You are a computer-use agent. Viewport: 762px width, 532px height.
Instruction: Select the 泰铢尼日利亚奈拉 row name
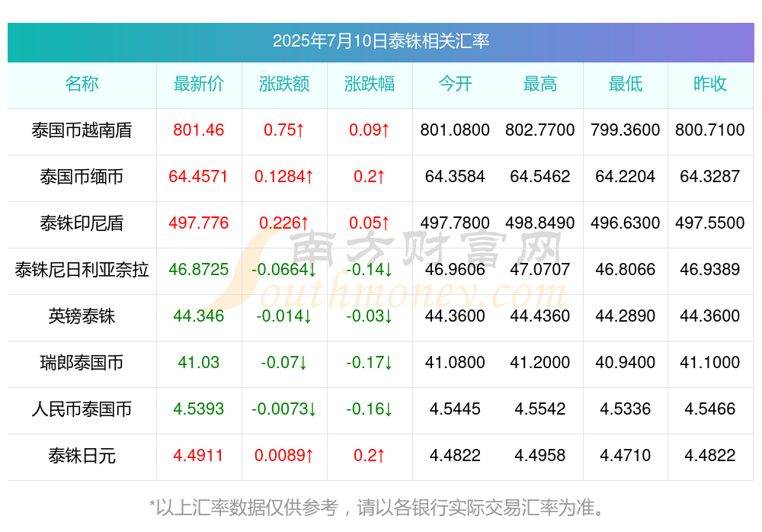(82, 269)
